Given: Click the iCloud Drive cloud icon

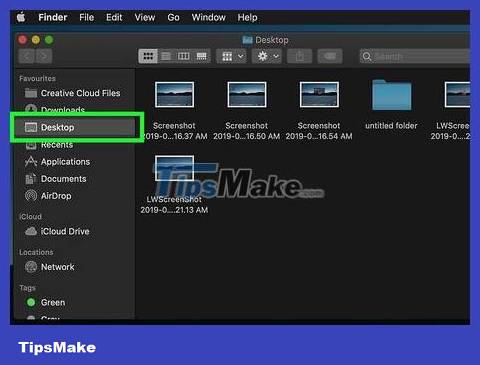Looking at the screenshot, I should [31, 231].
